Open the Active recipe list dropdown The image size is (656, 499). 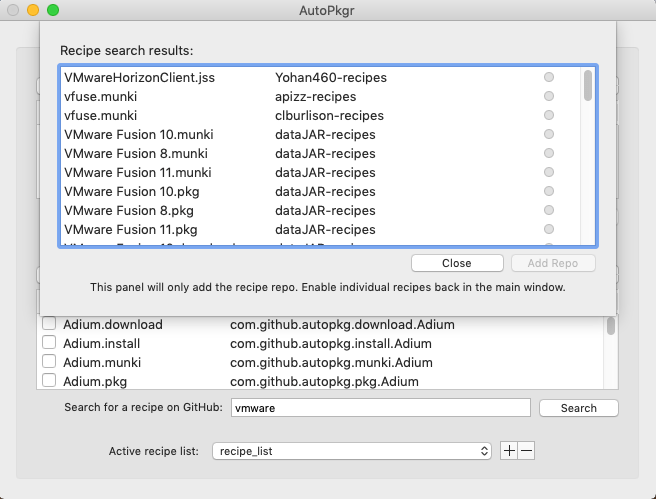(353, 451)
